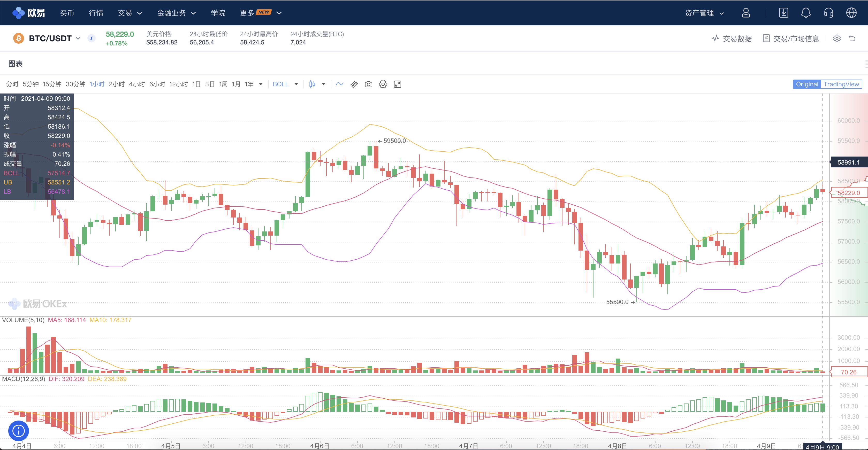Click the download app icon
Screen dimensions: 868x450
coord(784,13)
